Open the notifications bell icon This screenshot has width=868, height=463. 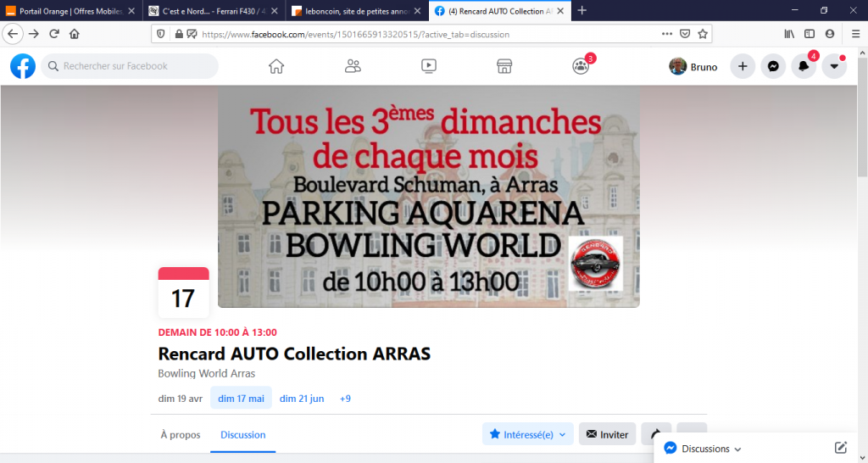click(804, 66)
